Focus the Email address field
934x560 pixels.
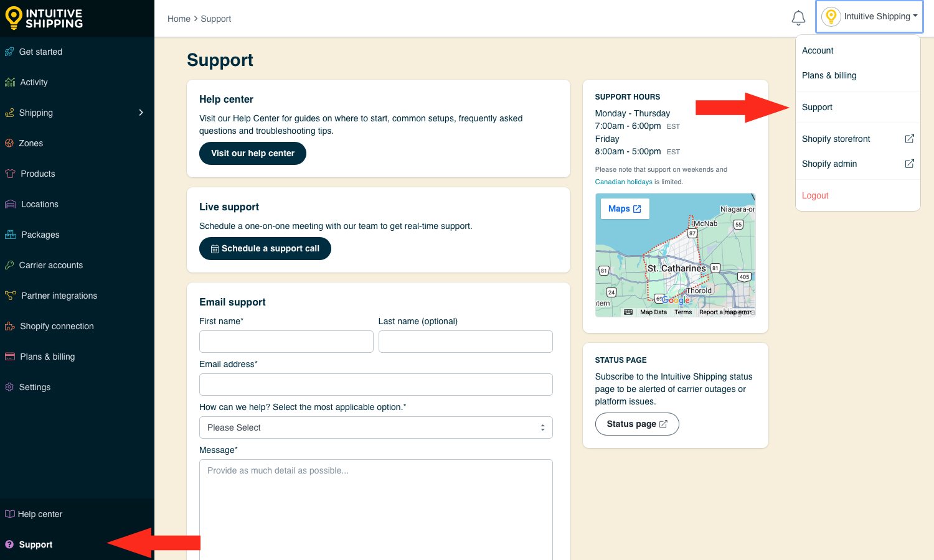click(376, 385)
